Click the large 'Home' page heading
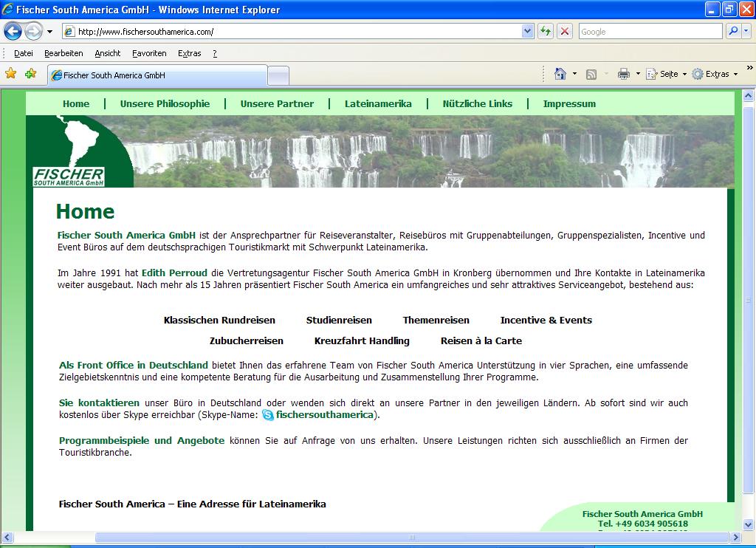 pyautogui.click(x=86, y=212)
